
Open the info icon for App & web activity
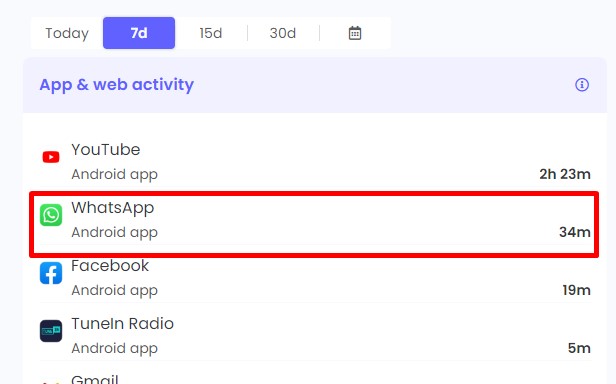(582, 85)
